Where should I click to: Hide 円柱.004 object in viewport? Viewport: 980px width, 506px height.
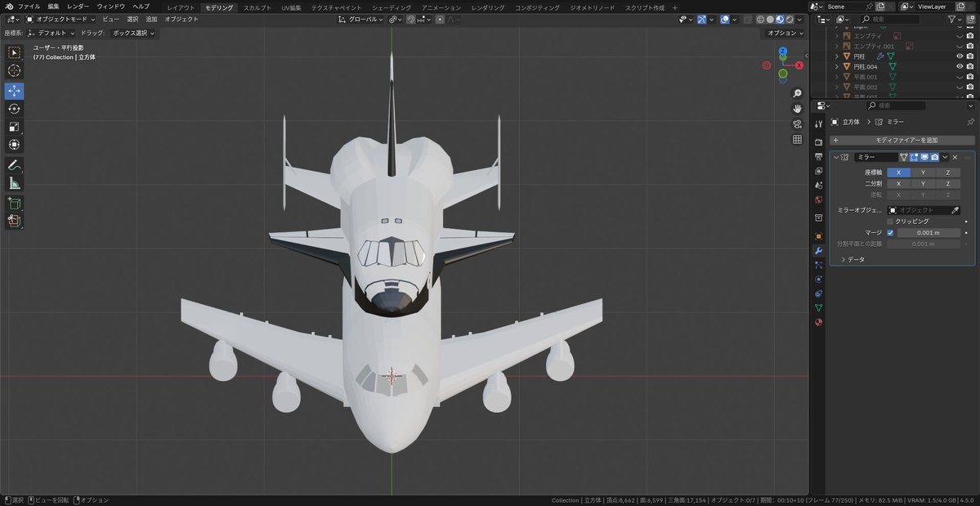coord(960,66)
